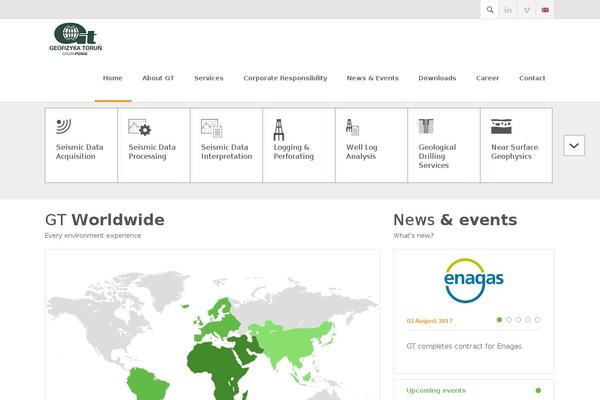Viewport: 600px width, 400px height.
Task: Open the Vimeo icon link
Action: click(527, 10)
